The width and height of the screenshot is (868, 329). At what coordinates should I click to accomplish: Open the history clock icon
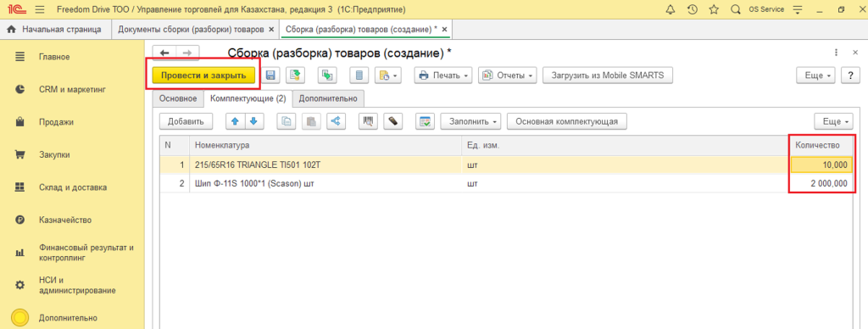(692, 9)
